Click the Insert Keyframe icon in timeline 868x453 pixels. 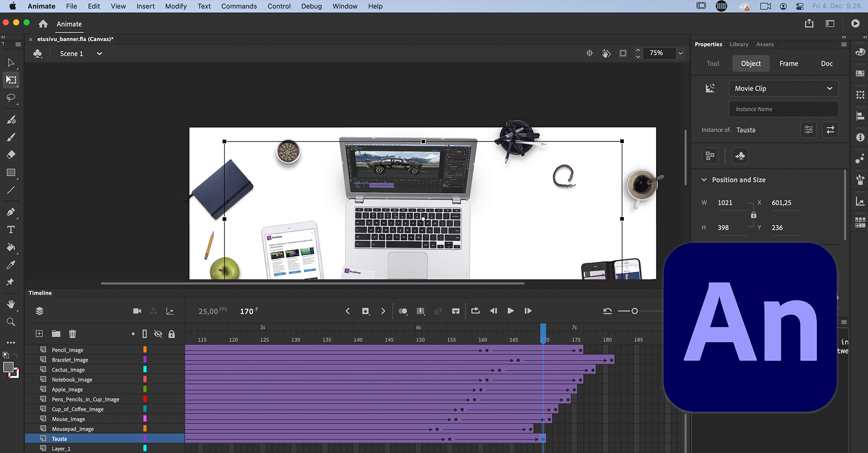tap(366, 311)
